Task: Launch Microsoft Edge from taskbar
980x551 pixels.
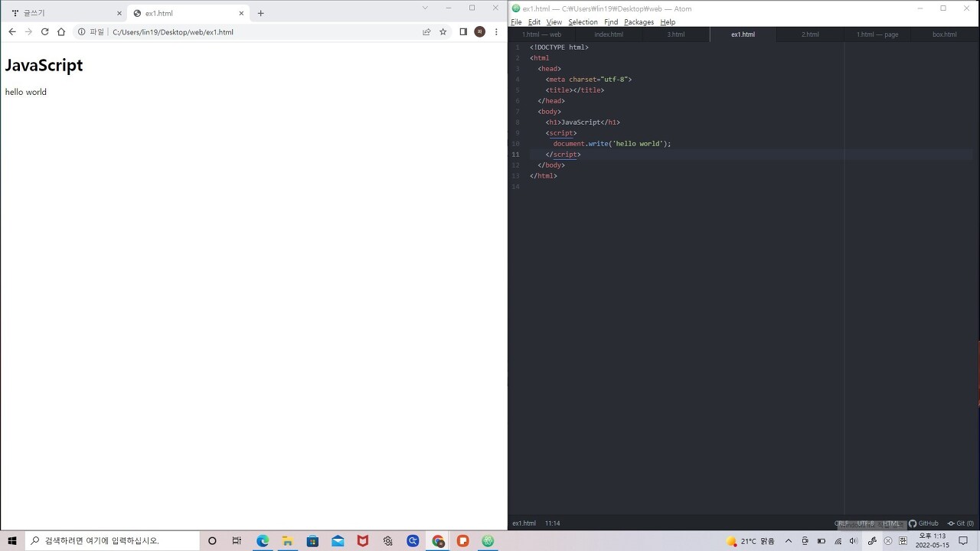Action: click(263, 541)
